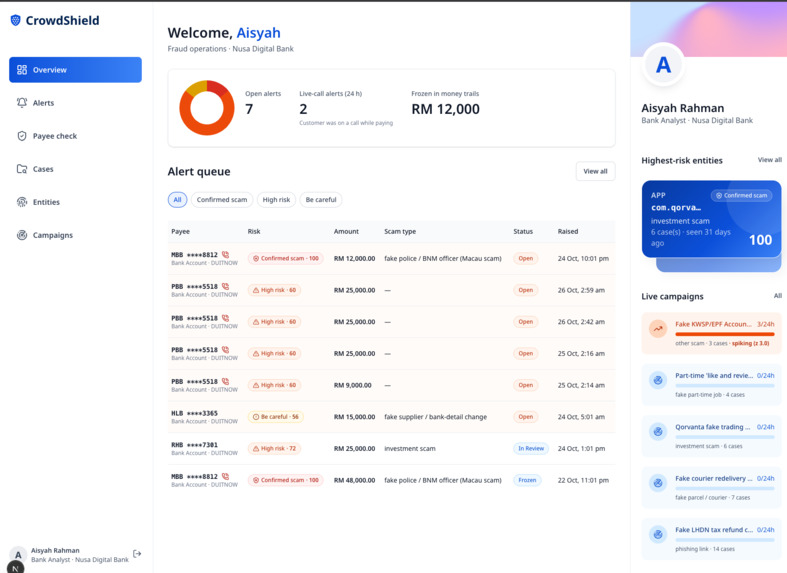
Task: Click the Frozen status badge
Action: pyautogui.click(x=527, y=480)
